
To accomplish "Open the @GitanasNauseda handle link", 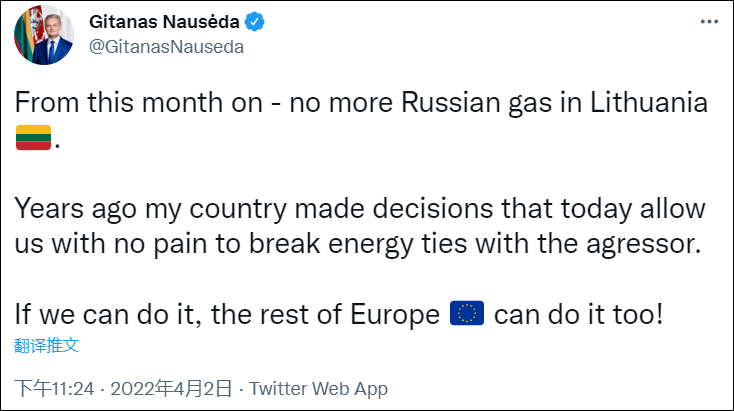I will [x=167, y=46].
